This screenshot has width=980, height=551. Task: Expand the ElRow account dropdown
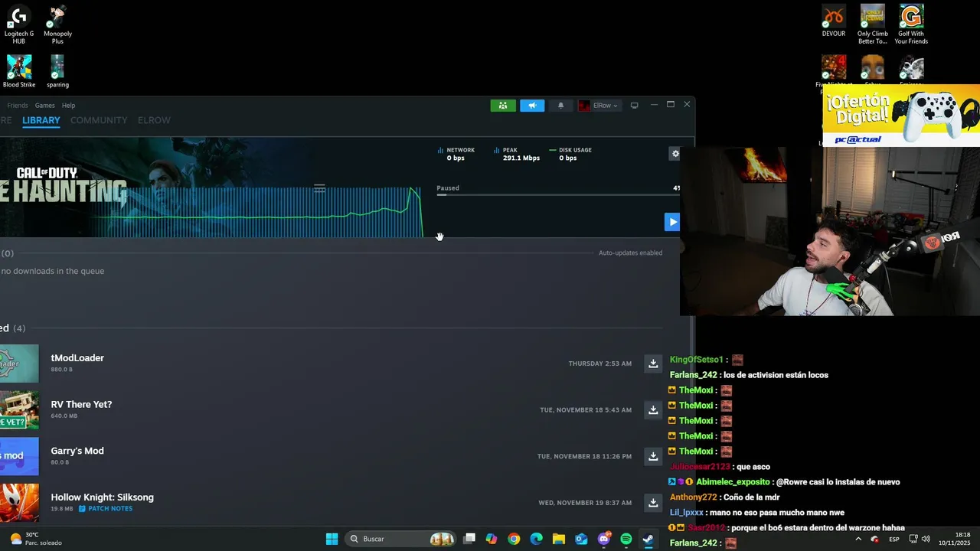[598, 106]
